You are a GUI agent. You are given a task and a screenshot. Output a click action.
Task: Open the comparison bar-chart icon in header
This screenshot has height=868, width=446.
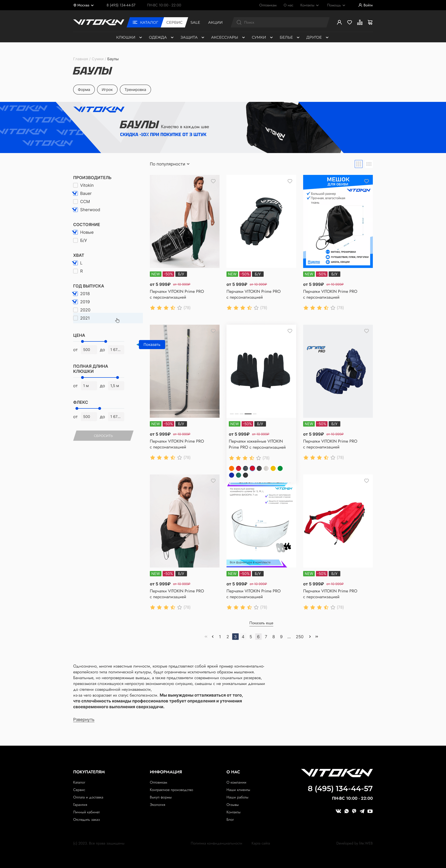click(x=360, y=22)
